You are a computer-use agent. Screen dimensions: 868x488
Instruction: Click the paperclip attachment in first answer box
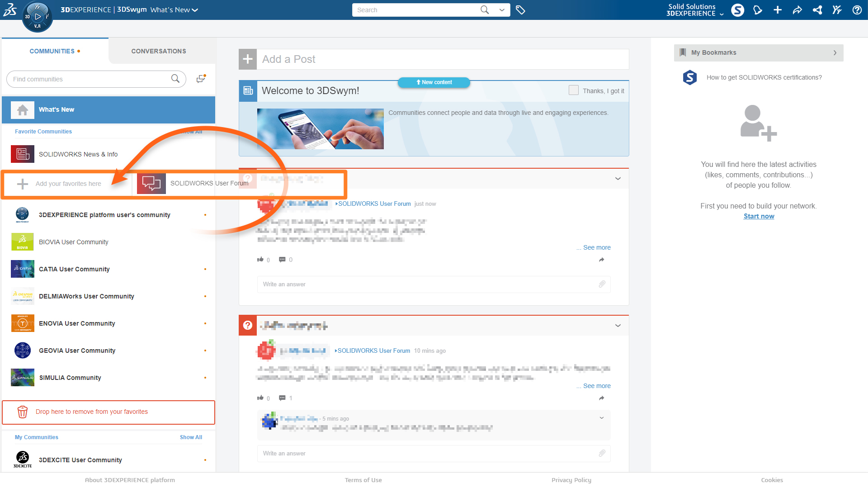(602, 284)
